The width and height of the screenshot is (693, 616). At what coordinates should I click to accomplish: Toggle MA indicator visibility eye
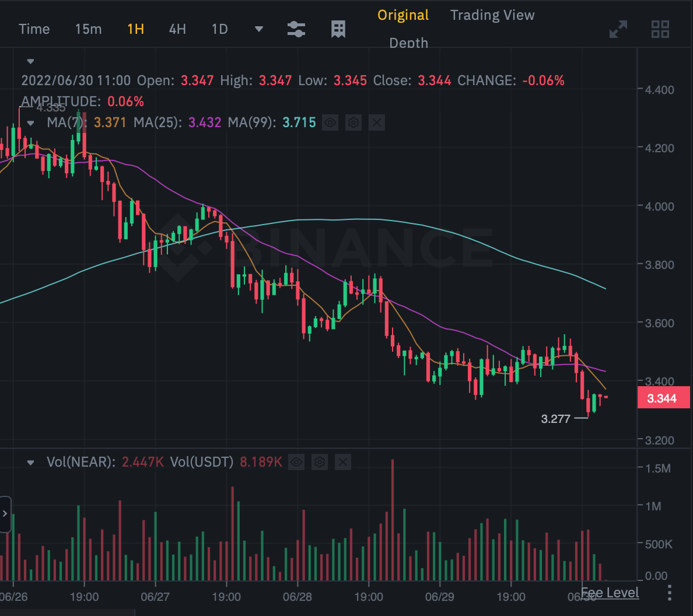330,123
